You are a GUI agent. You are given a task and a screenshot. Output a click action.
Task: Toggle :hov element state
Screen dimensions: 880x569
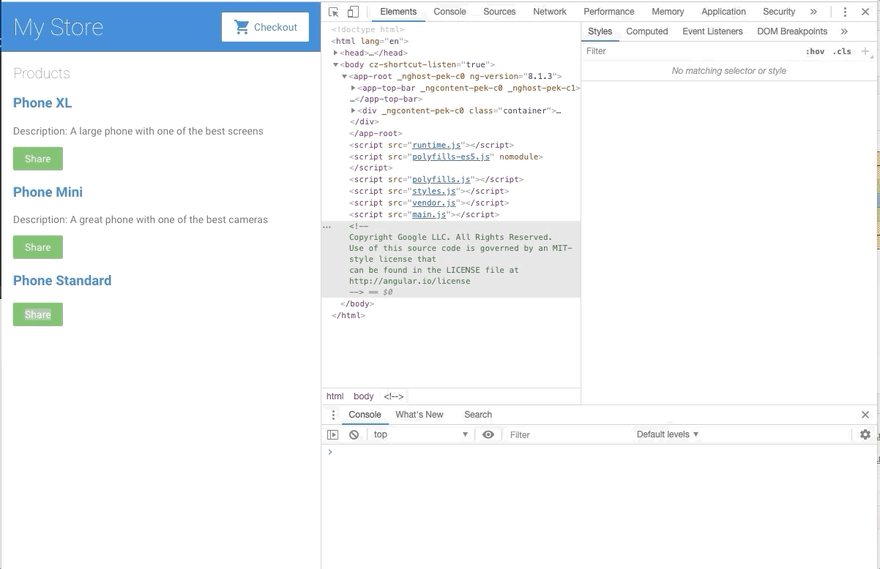[815, 51]
